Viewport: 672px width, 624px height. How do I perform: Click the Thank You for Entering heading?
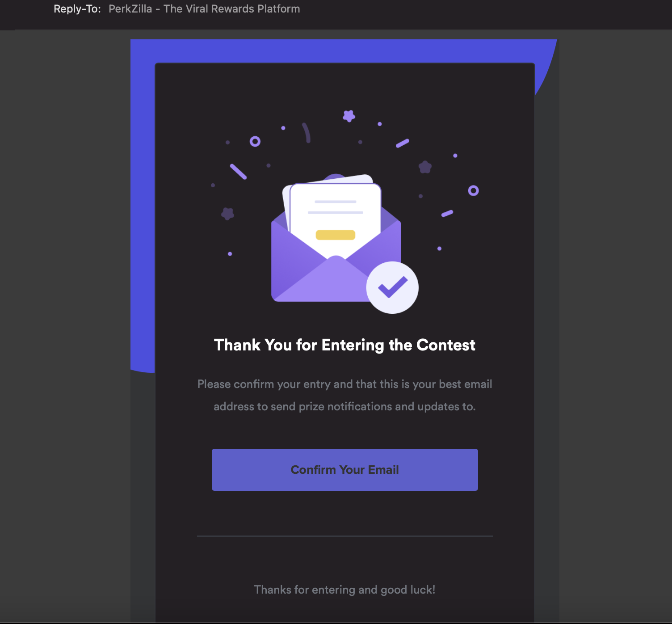[344, 345]
